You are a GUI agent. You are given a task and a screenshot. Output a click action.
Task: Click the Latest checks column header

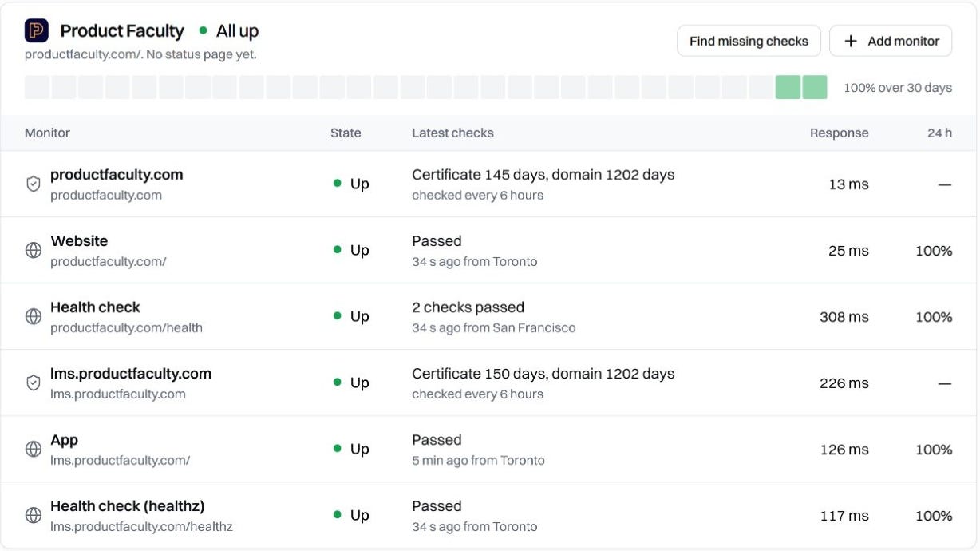click(x=452, y=133)
